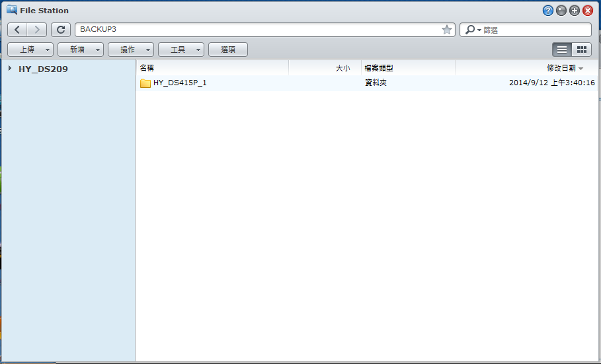Select the HY_DS415P_1 folder icon
This screenshot has height=364, width=601.
point(145,83)
